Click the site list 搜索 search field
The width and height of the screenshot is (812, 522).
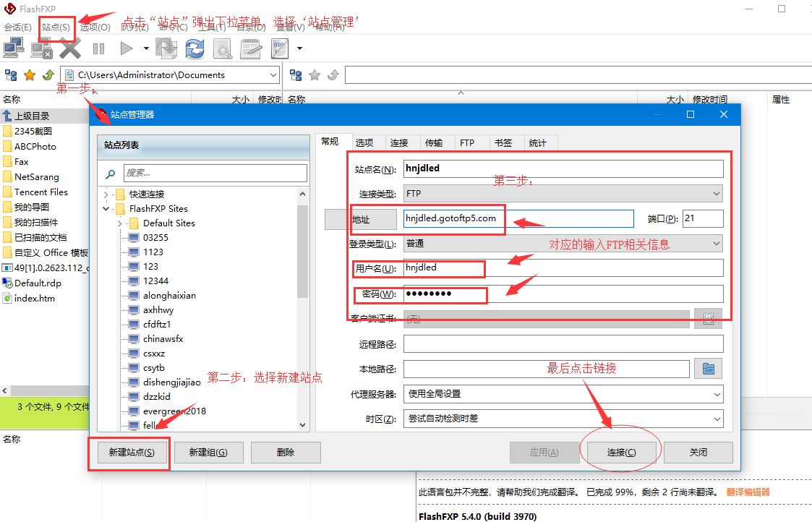[x=215, y=174]
